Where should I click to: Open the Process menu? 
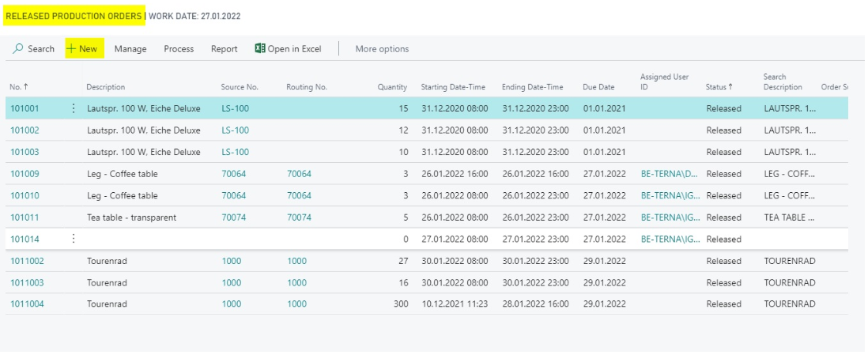[x=179, y=49]
